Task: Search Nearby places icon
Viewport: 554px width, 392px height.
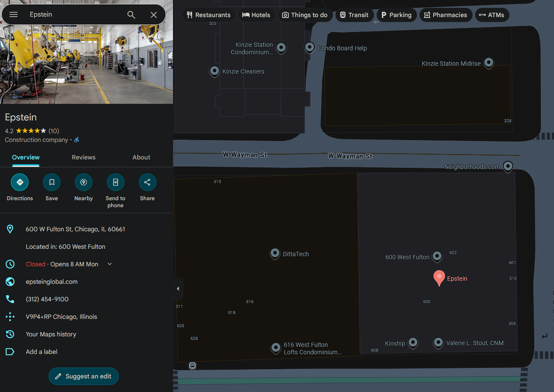Action: point(84,182)
